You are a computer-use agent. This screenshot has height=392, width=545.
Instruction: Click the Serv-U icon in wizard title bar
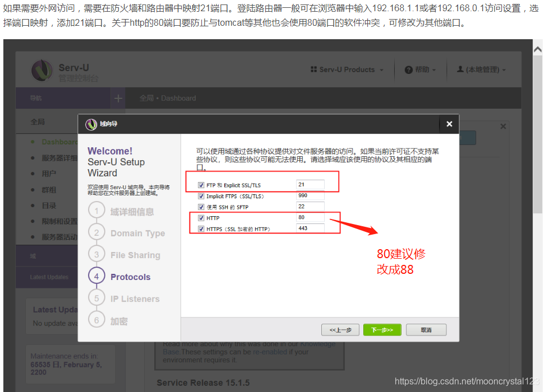point(91,124)
